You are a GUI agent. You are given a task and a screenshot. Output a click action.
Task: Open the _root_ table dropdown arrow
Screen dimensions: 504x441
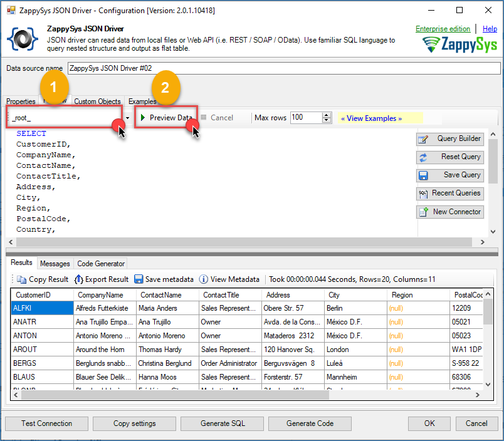click(x=128, y=118)
